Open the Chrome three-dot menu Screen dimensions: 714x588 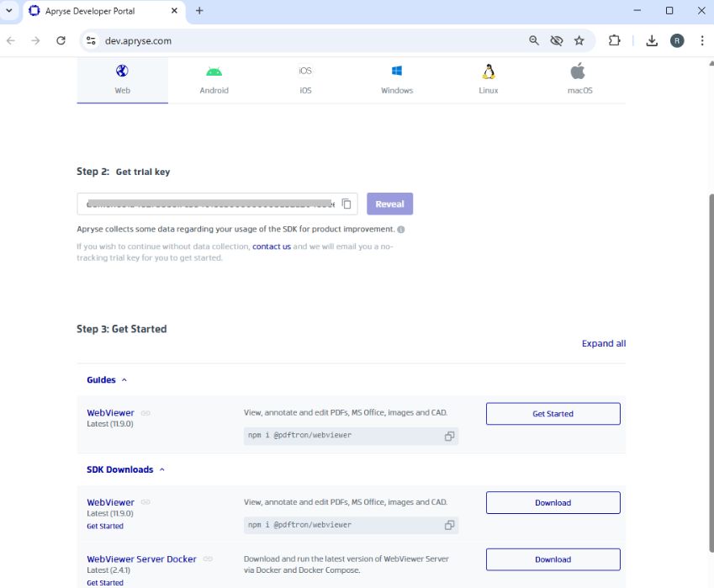pos(701,40)
